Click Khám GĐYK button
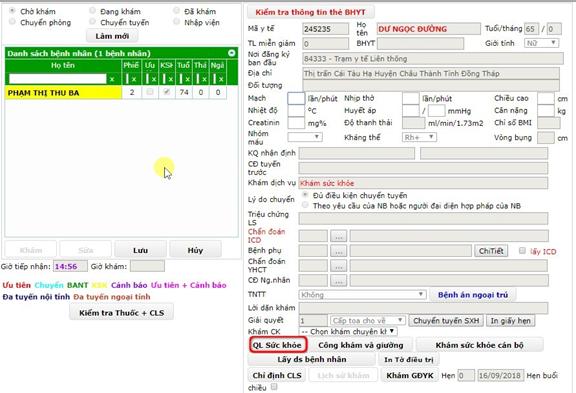Viewport: 576px width, 393px height. (x=410, y=375)
